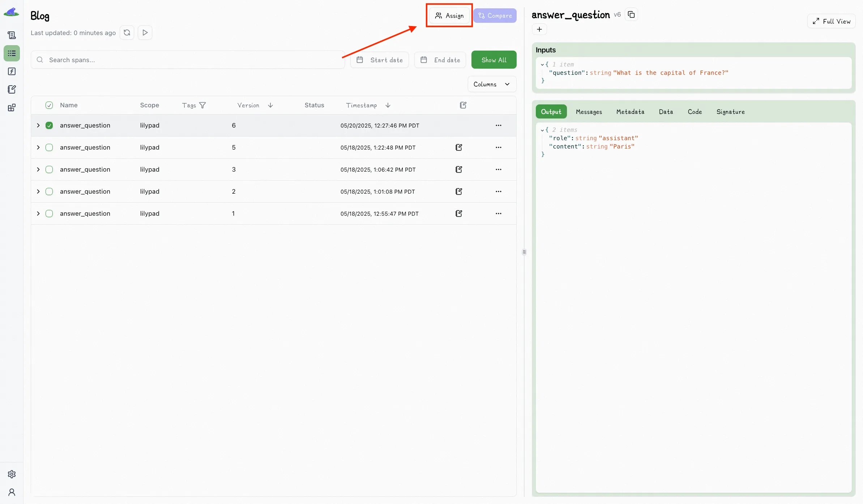Open the user profile icon in the sidebar
The image size is (863, 504).
[12, 492]
